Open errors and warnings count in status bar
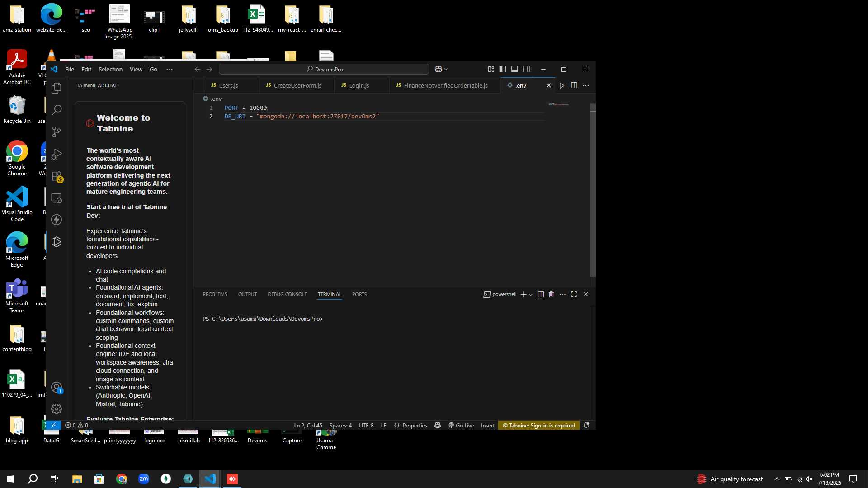 (76, 425)
